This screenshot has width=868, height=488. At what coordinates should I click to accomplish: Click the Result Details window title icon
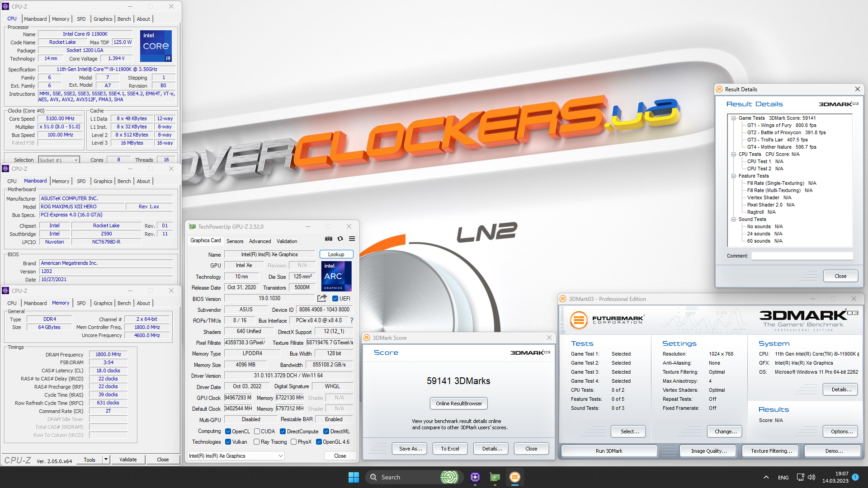pyautogui.click(x=719, y=89)
